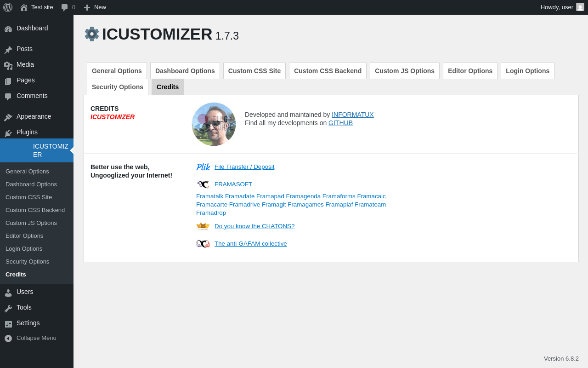Open Framadrop link

coord(211,213)
